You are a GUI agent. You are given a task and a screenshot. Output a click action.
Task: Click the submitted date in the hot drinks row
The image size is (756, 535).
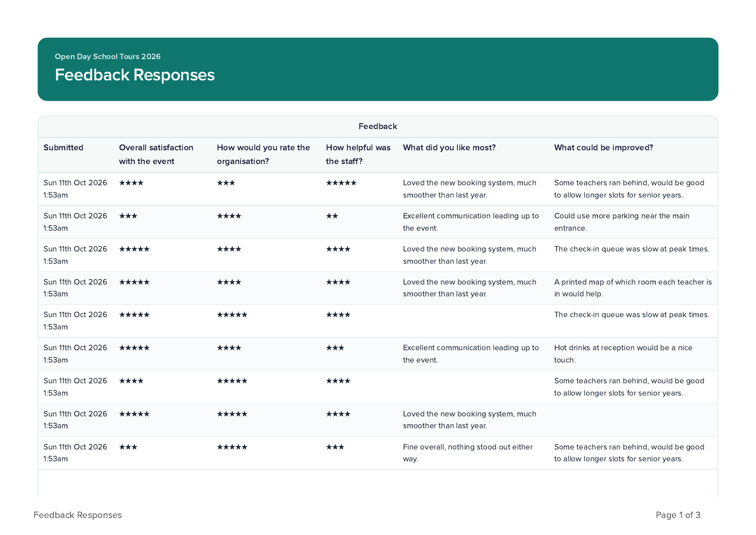[75, 354]
